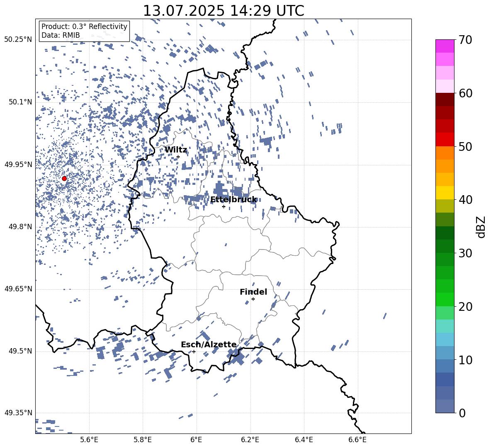Click the 49.35°N latitude label
Screen dimensions: 491x448
[18, 413]
